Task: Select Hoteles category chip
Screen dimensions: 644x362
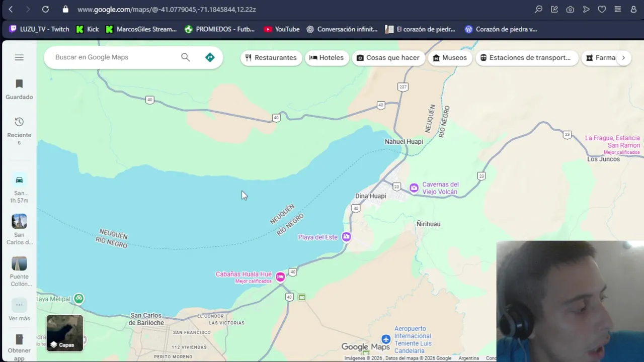Action: (x=327, y=58)
